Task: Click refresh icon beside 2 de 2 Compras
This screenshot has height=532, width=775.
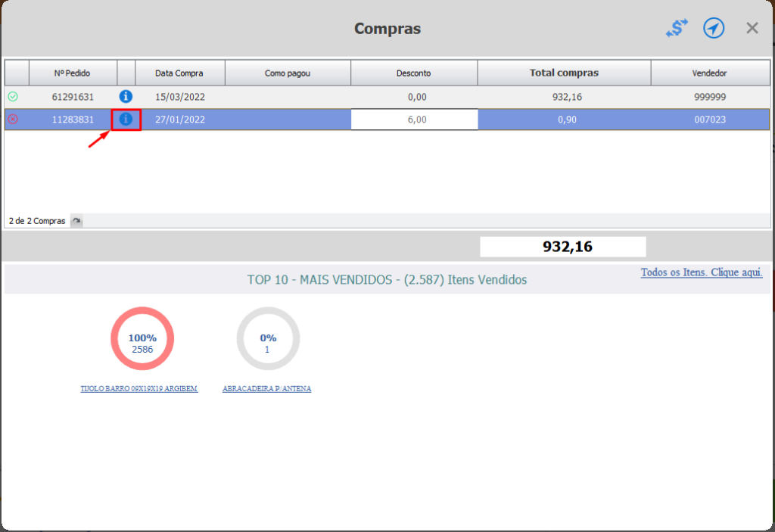Action: coord(76,220)
